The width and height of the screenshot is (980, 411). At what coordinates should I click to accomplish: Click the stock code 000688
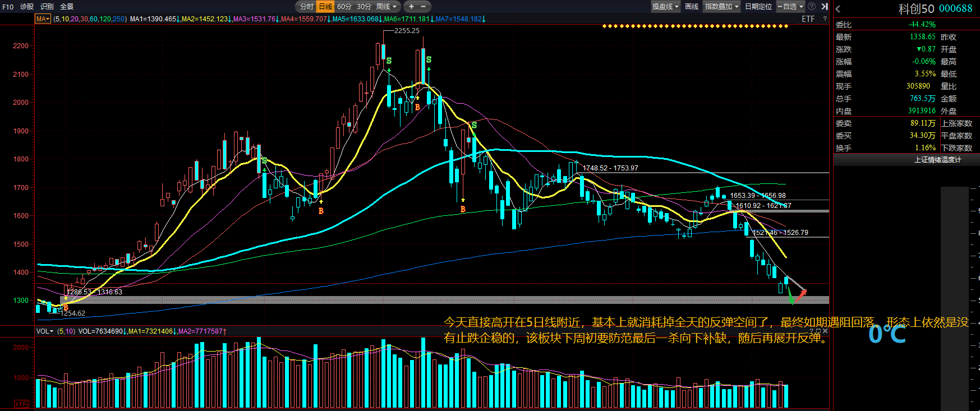point(956,9)
